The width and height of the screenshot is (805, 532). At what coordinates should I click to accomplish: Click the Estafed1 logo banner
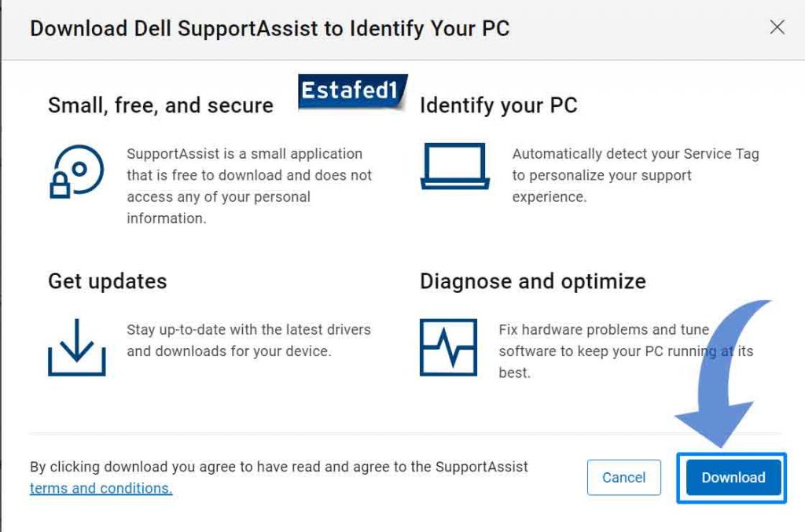[351, 90]
